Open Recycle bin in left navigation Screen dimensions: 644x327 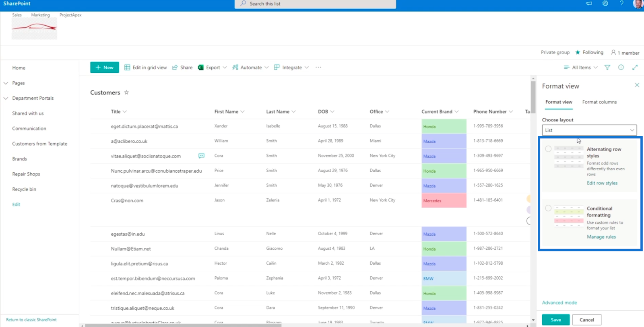pos(24,189)
